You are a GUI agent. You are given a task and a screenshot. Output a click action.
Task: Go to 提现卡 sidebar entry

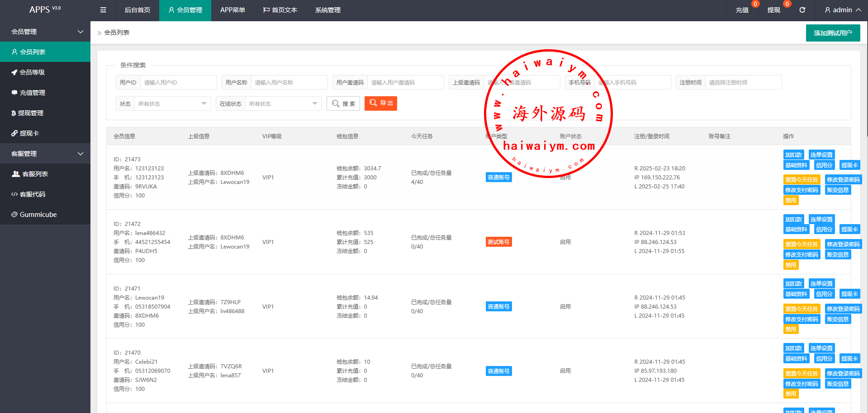pyautogui.click(x=29, y=133)
